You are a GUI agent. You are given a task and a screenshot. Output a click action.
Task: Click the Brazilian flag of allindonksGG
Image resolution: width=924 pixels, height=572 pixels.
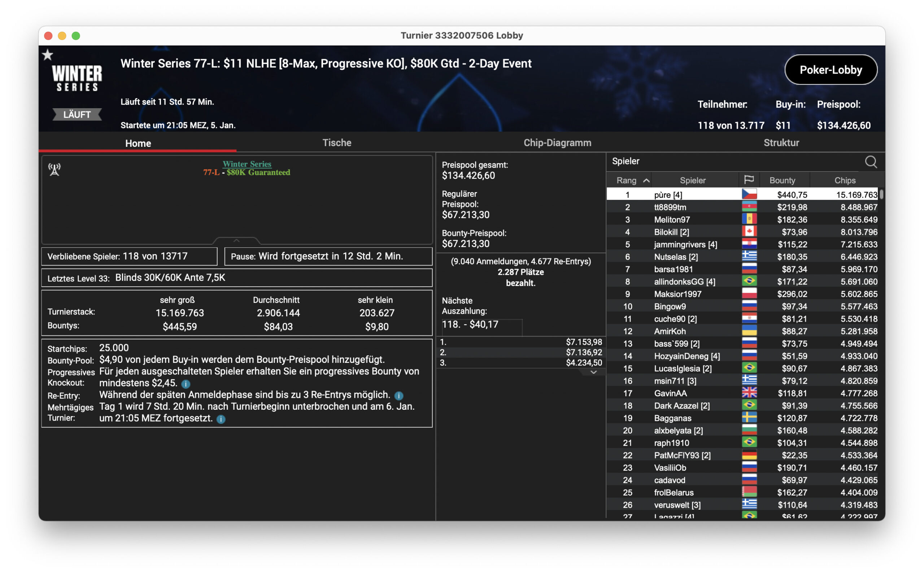tap(749, 281)
